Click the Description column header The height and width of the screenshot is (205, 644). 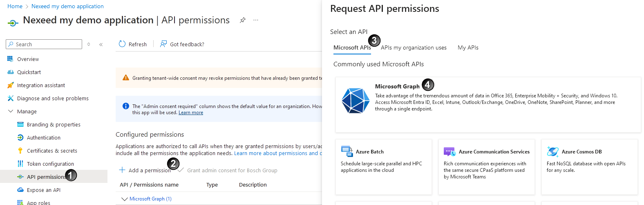click(x=253, y=185)
